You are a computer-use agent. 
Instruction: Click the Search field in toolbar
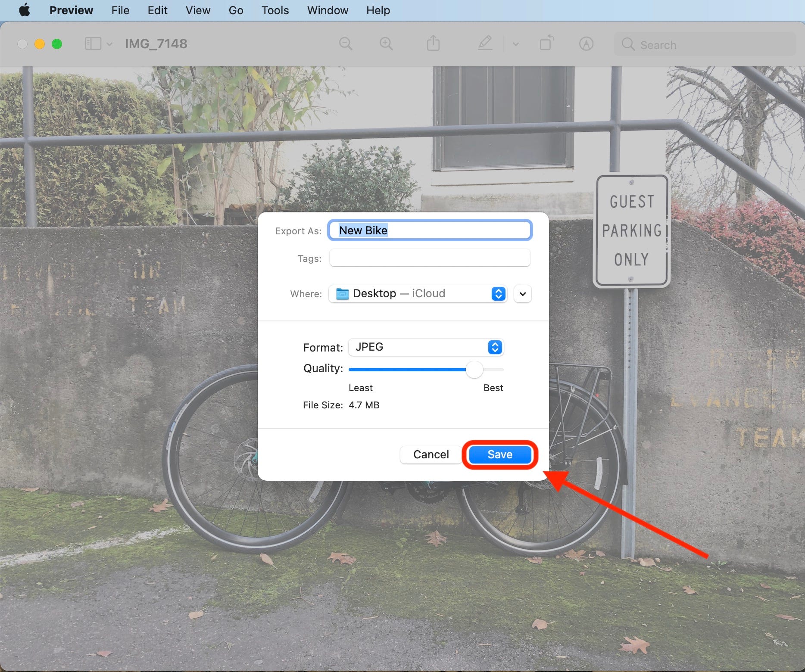click(x=705, y=44)
